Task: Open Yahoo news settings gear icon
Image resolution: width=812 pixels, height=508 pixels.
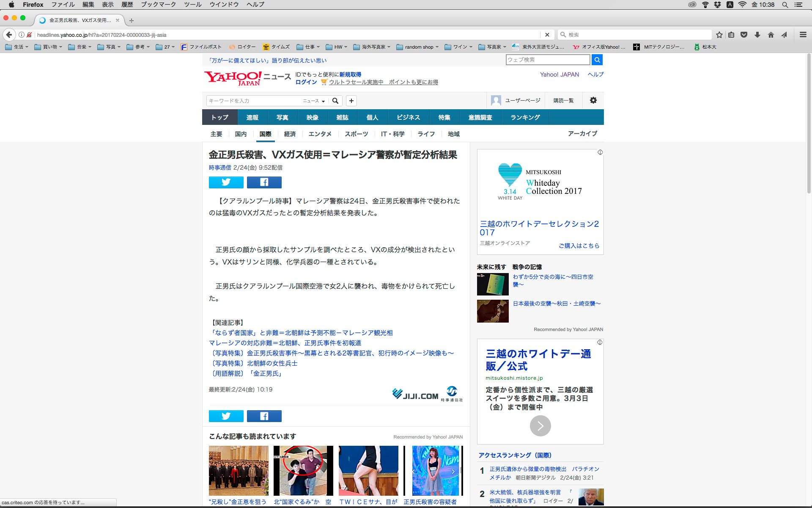Action: click(593, 100)
